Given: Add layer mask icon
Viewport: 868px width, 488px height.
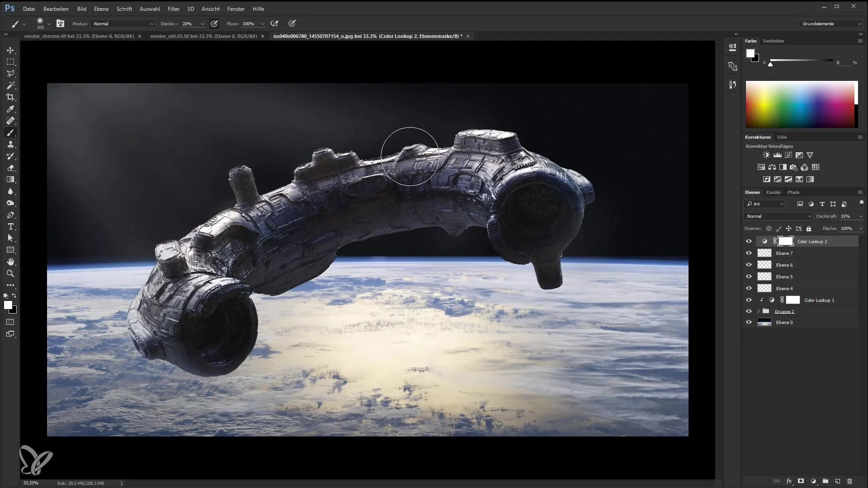Looking at the screenshot, I should click(801, 481).
